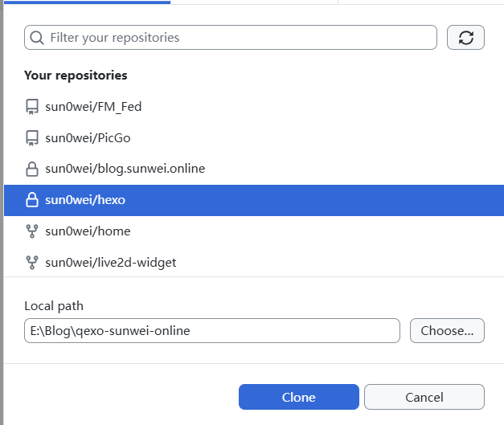Screen dimensions: 504x425
Task: Cancel the clone dialog
Action: click(424, 397)
